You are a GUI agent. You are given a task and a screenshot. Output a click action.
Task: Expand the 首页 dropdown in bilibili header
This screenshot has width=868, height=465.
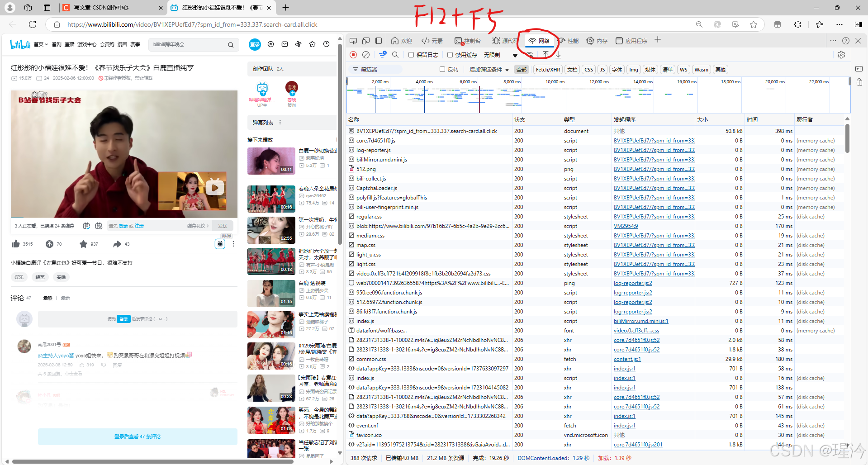41,44
